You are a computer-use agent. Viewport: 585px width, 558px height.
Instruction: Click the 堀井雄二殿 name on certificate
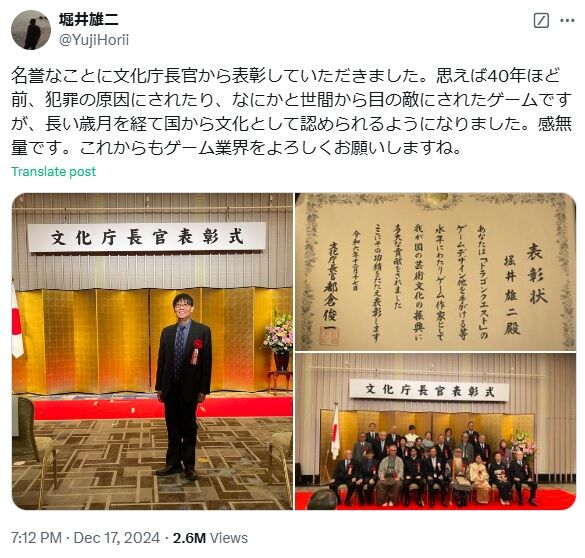pos(512,295)
